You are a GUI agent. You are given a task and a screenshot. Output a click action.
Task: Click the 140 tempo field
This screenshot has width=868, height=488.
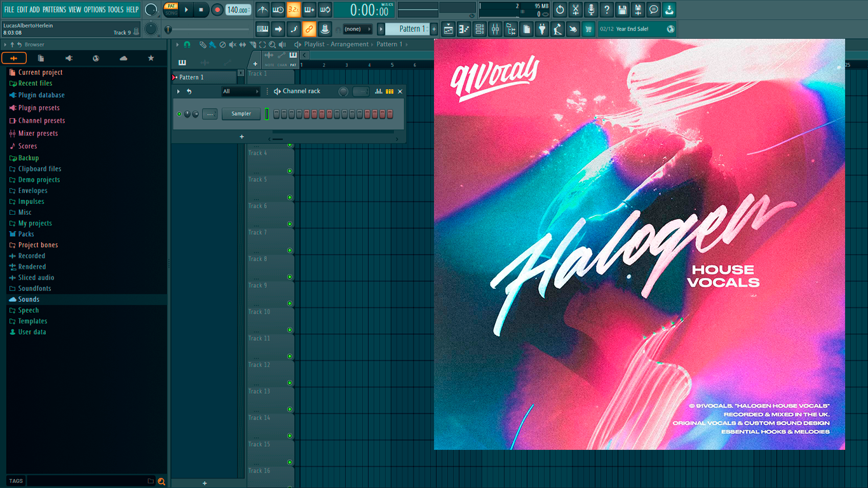coord(238,10)
